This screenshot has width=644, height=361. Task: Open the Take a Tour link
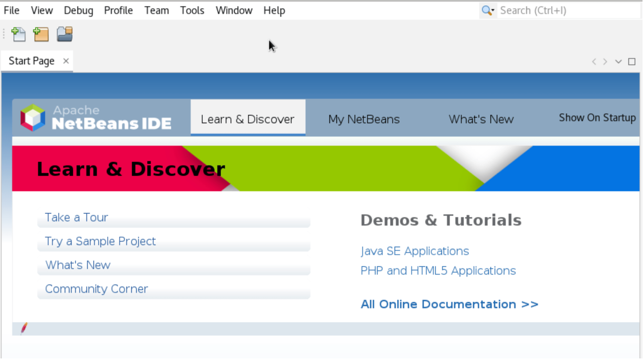76,217
